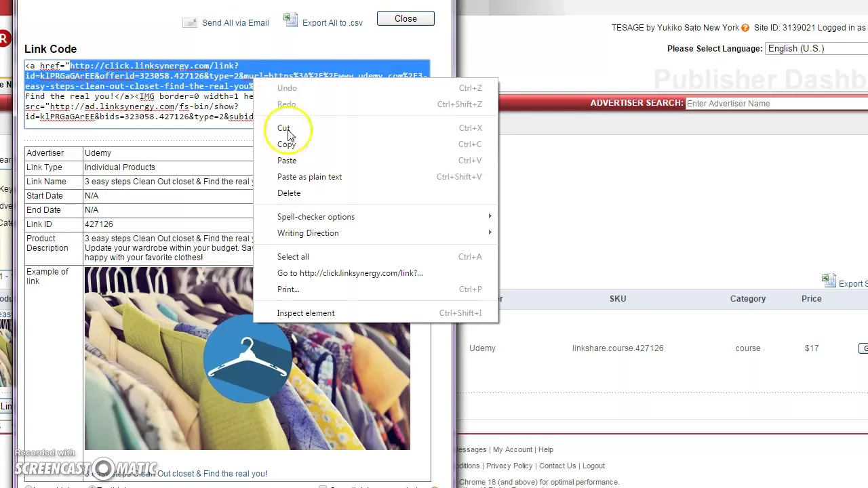
Task: Open the '3 easy steps Clean Out closet' link below the image
Action: point(176,474)
